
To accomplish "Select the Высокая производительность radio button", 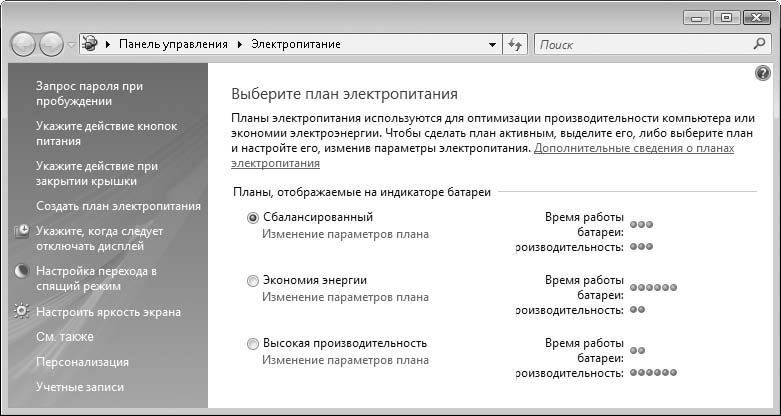I will coord(253,344).
